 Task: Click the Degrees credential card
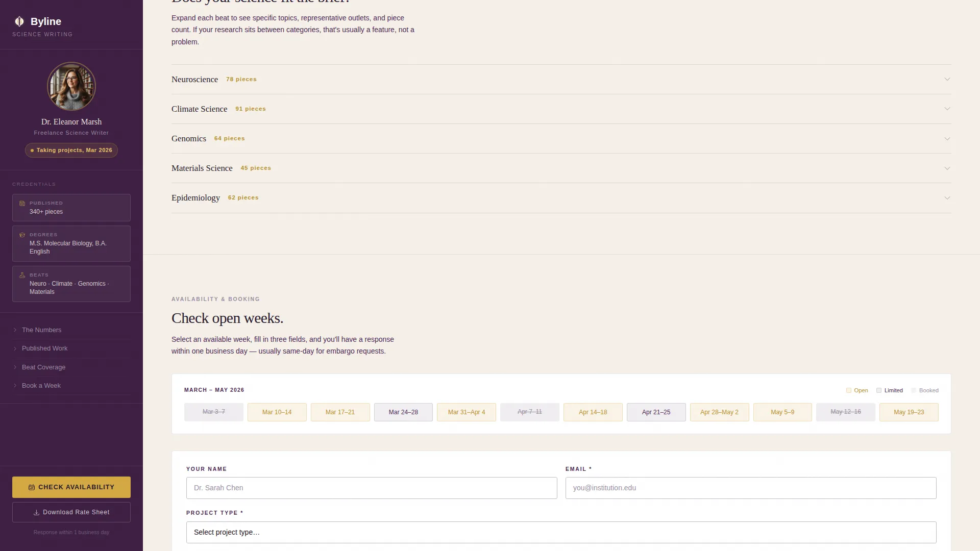tap(71, 243)
